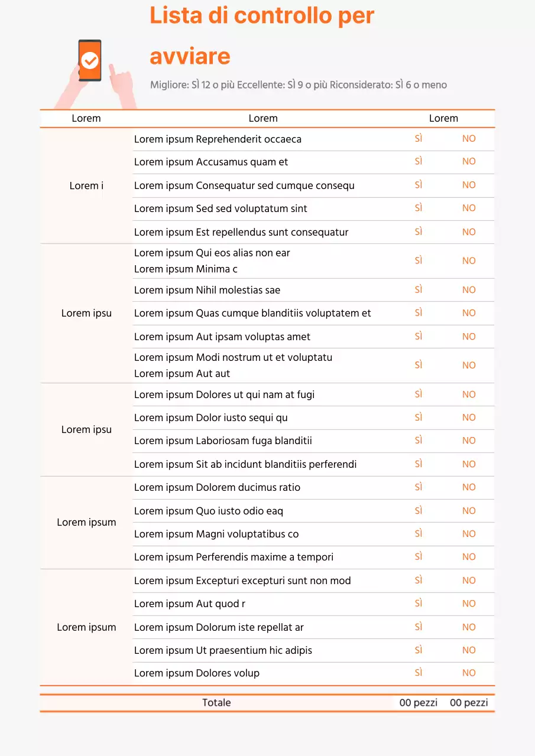Select NO for Magni voluptatibus co row
The width and height of the screenshot is (535, 756).
click(469, 534)
